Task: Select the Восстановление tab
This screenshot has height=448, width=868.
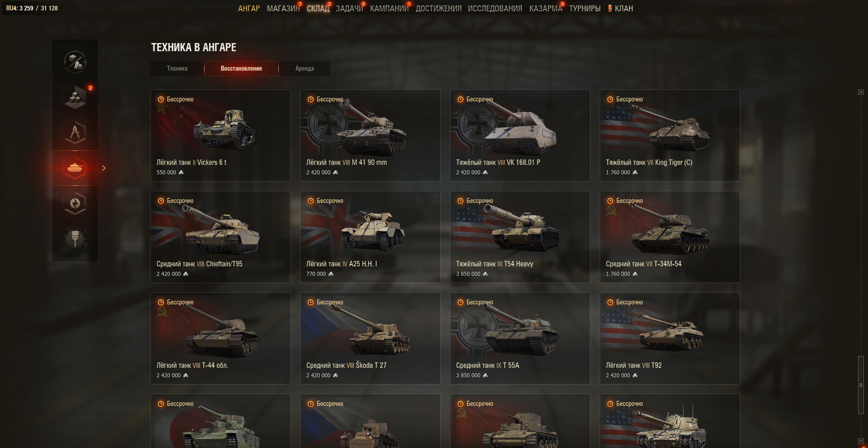Action: click(x=241, y=68)
